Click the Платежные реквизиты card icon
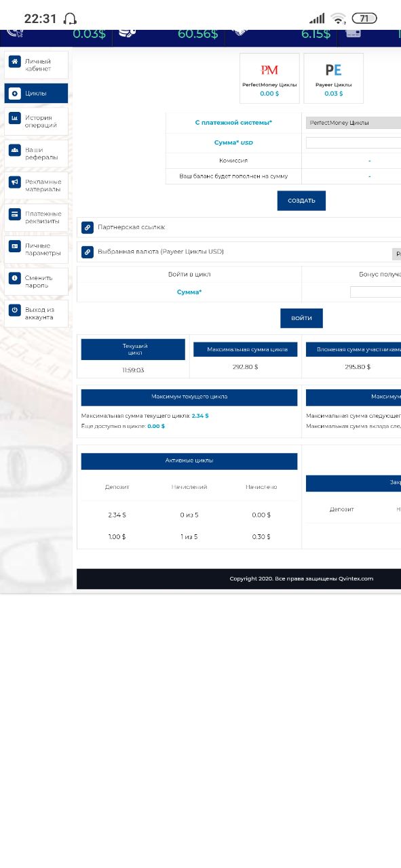 pos(14,214)
